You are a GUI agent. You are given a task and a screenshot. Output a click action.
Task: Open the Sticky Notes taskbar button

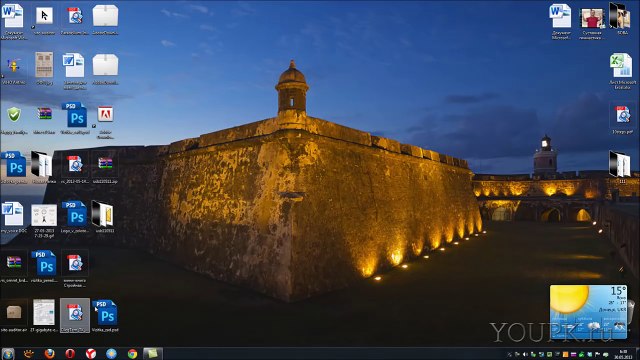point(153,353)
